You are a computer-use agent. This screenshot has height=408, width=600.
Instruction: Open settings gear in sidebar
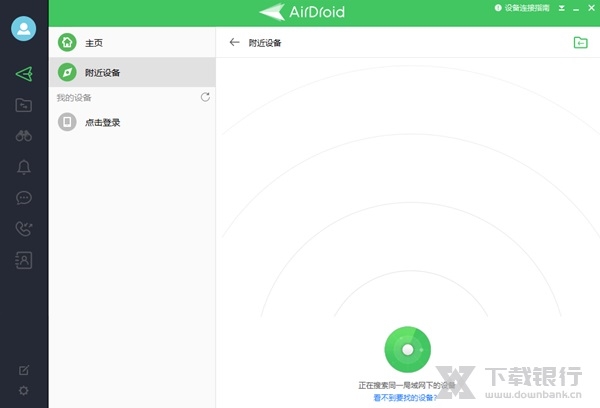coord(24,390)
